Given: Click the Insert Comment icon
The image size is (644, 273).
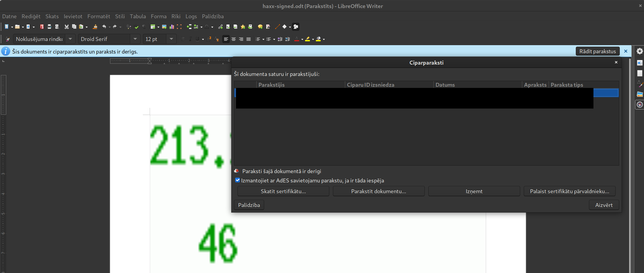Looking at the screenshot, I should pyautogui.click(x=260, y=27).
